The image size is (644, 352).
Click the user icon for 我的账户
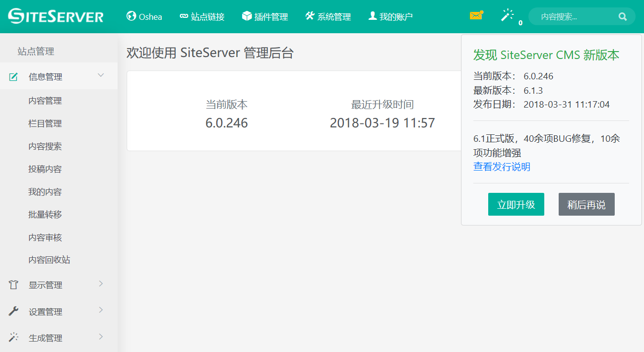pos(373,16)
